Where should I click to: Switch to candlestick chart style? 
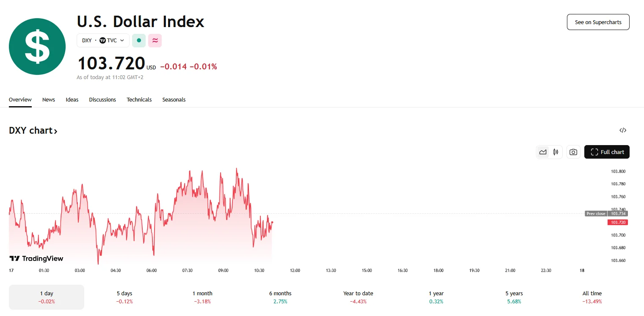tap(556, 152)
